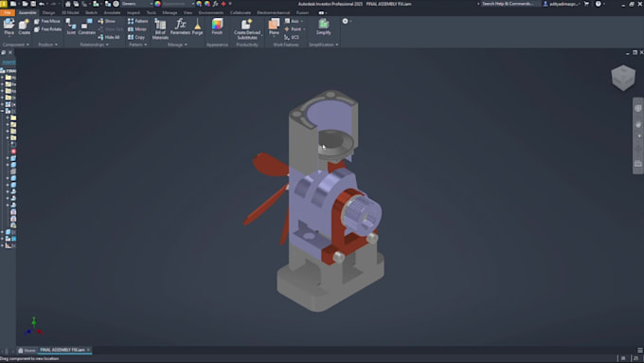
Task: Open the Copy components tool
Action: 136,37
